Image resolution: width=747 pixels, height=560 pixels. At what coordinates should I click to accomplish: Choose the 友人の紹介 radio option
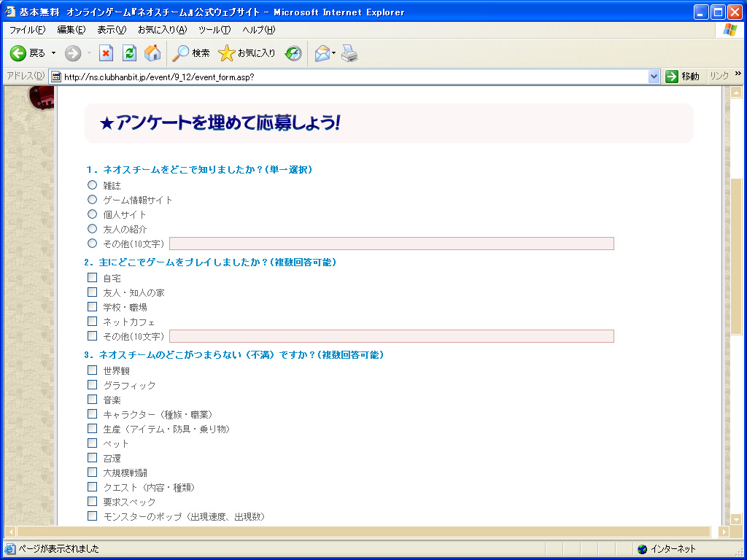coord(93,229)
